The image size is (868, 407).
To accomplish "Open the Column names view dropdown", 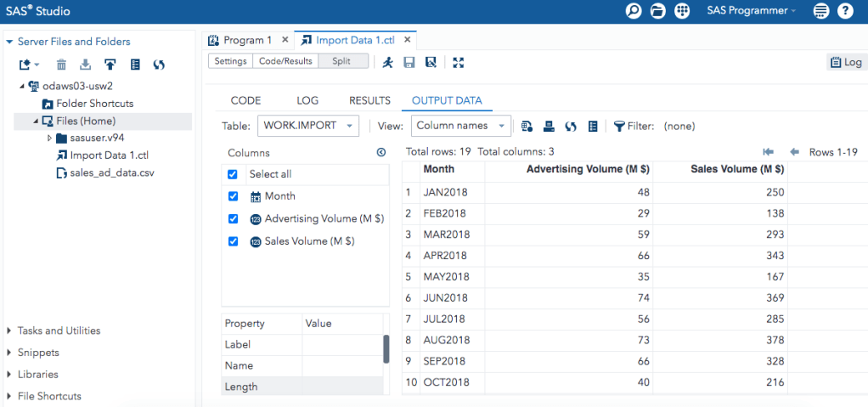I will tap(461, 126).
